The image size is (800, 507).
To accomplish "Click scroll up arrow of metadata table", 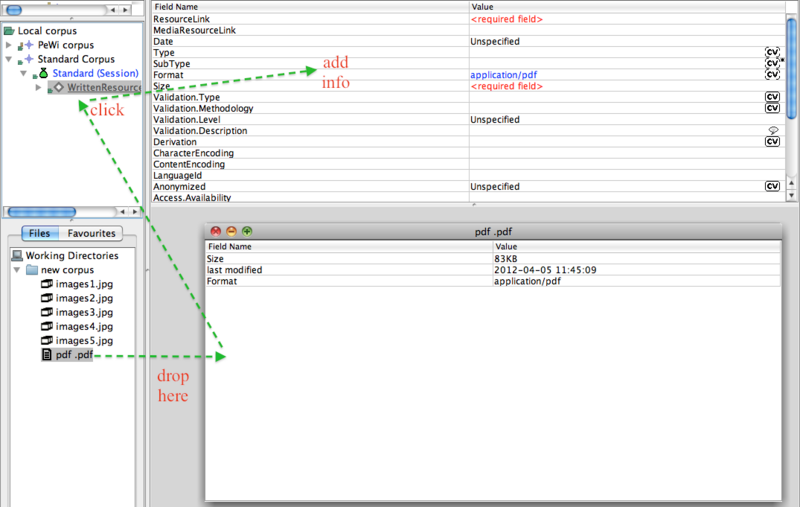I will click(x=791, y=183).
